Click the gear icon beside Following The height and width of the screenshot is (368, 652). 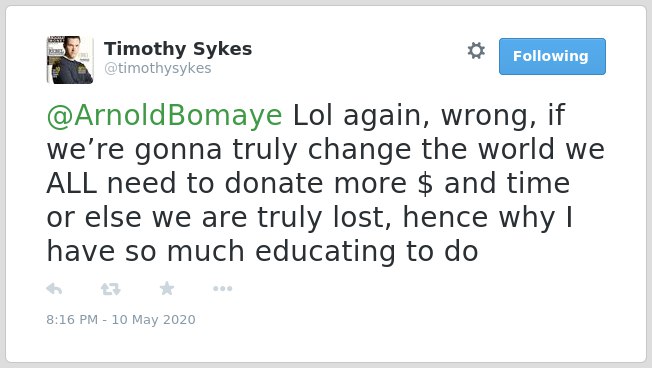point(476,51)
